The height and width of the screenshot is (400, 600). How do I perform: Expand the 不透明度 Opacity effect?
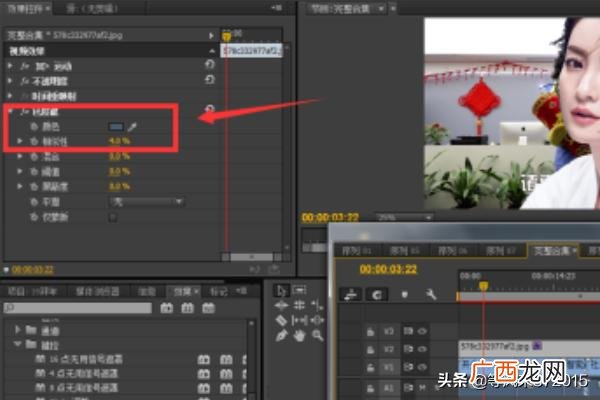coord(10,81)
